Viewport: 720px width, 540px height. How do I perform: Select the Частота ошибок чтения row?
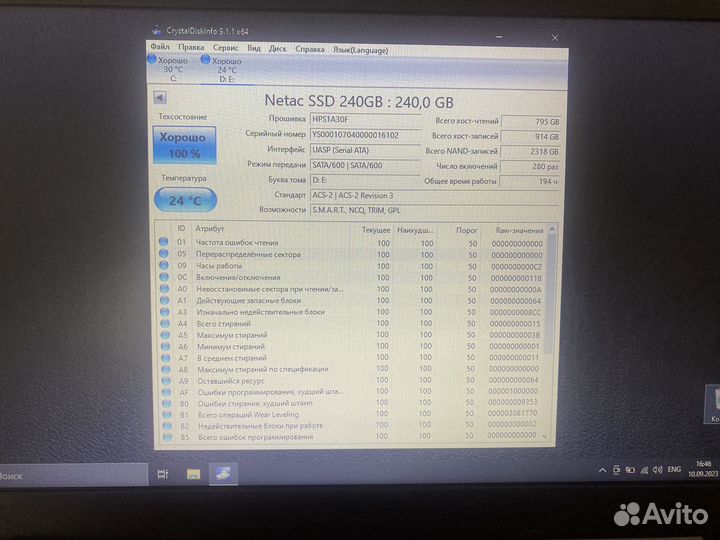[353, 242]
